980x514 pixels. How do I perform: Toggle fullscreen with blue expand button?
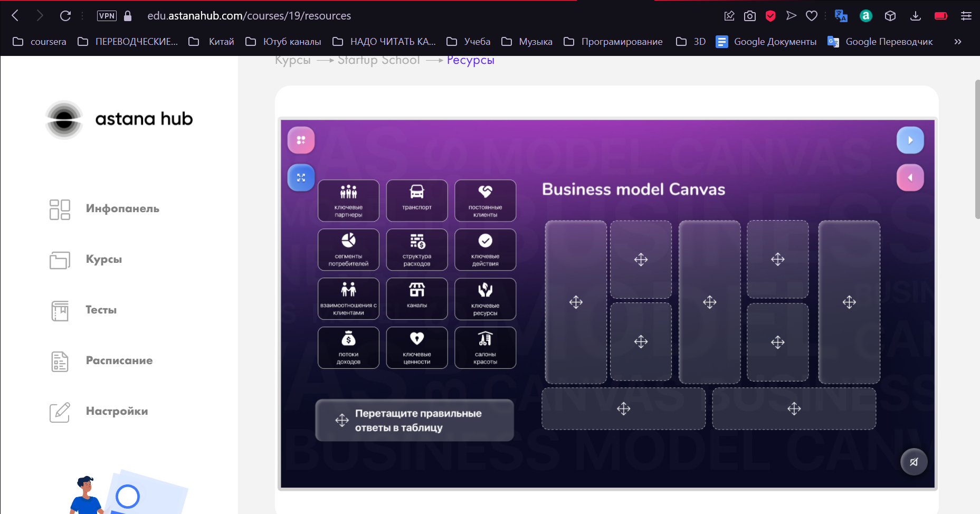301,177
